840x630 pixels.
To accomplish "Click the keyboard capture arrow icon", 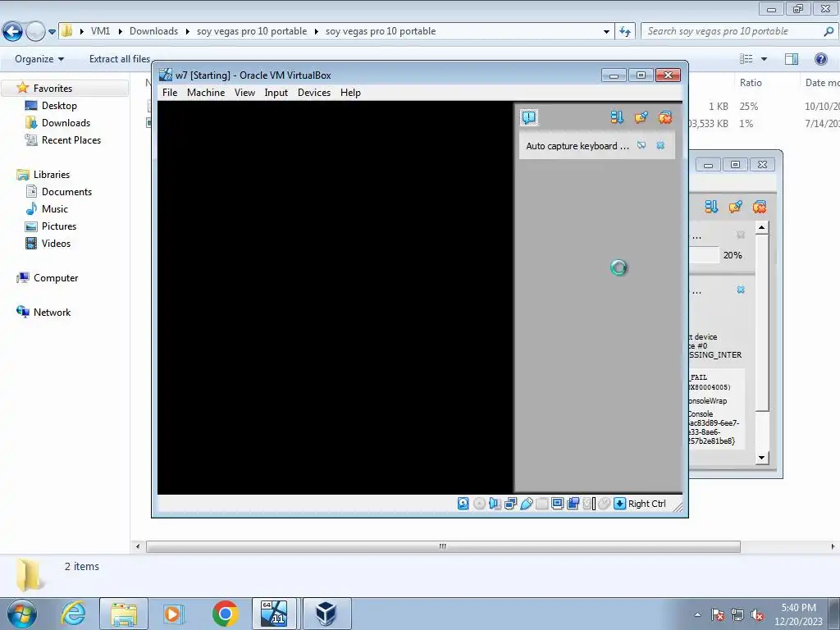I will [620, 504].
